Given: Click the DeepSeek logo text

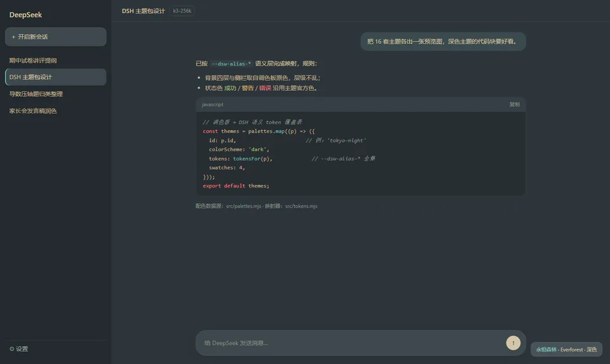Looking at the screenshot, I should coord(25,15).
